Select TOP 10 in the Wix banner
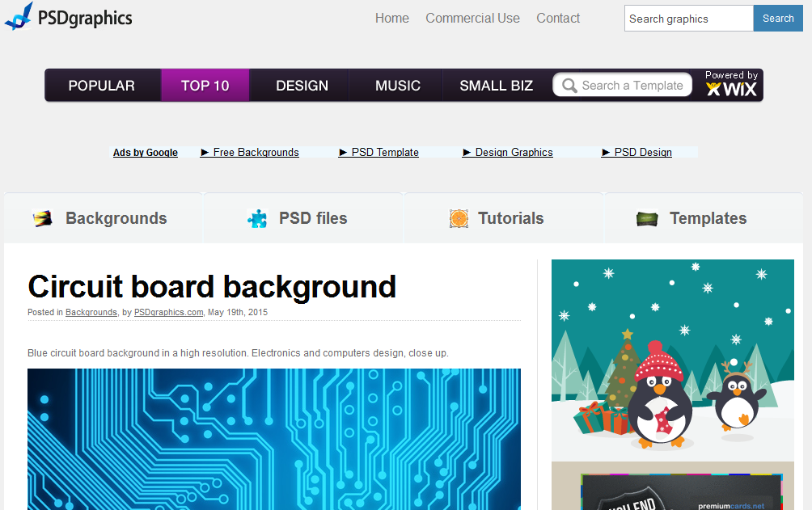 tap(205, 86)
